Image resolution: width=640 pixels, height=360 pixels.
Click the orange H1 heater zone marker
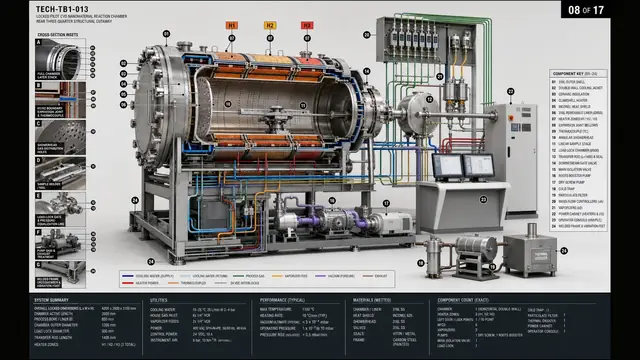231,25
